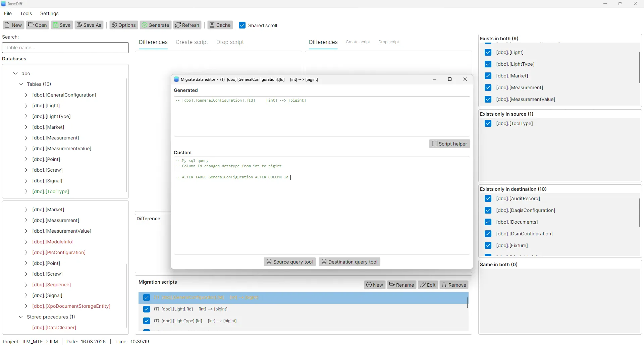The height and width of the screenshot is (346, 644).
Task: Toggle Shared scroll option
Action: [x=243, y=25]
